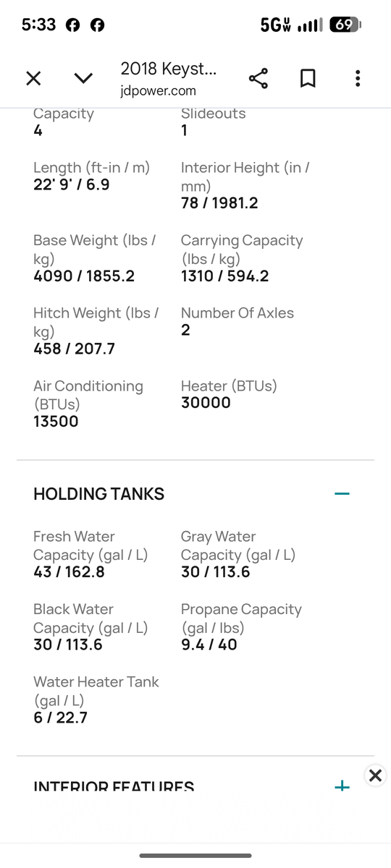Viewport: 391px width, 868px height.
Task: Tap the Heater BTUs value 30000
Action: (x=206, y=403)
